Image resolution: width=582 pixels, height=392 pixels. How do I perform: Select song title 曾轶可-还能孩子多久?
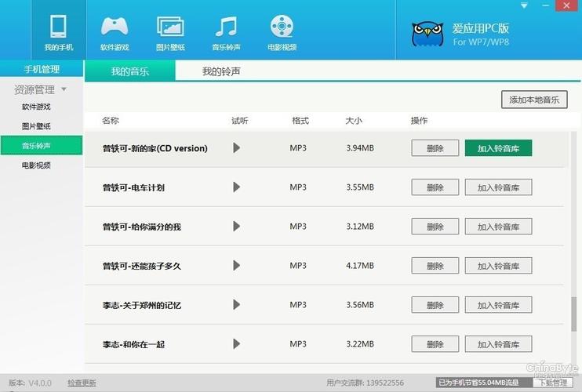(x=142, y=266)
